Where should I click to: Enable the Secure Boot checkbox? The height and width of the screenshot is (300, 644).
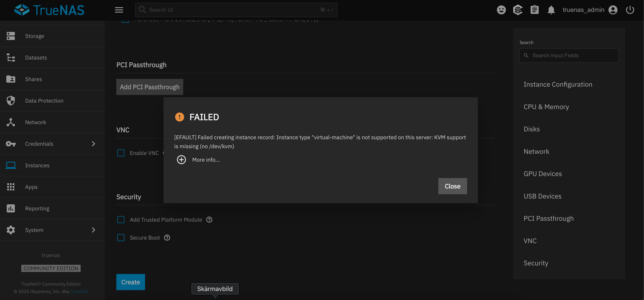click(121, 238)
